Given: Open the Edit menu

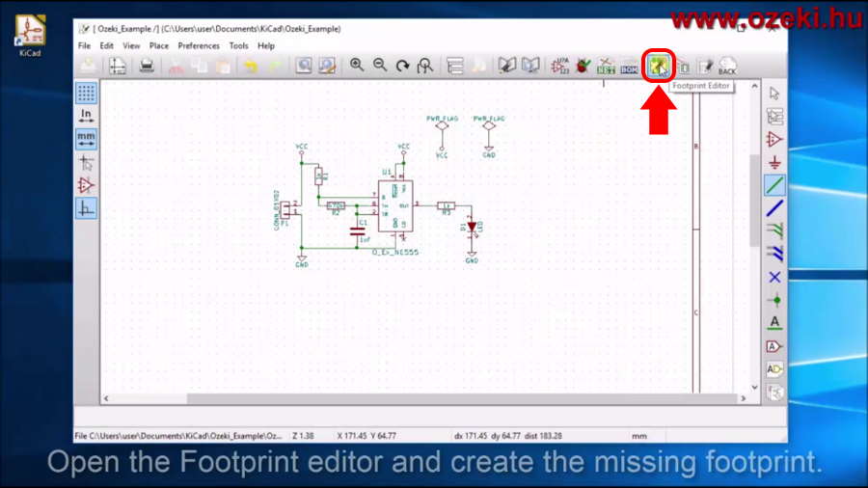Looking at the screenshot, I should 106,46.
